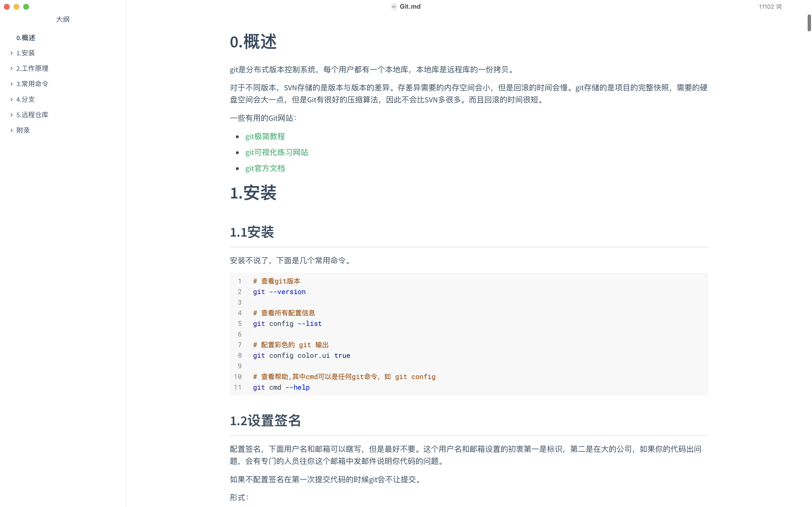Minimize window with yellow traffic light
The image size is (812, 507).
pyautogui.click(x=16, y=6)
